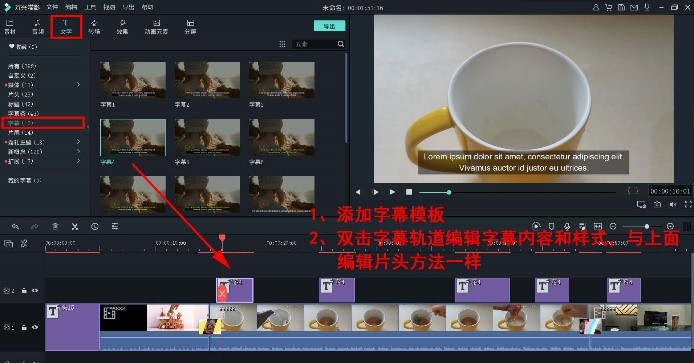Select the highlighted 字幕4 template thumbnail
The width and height of the screenshot is (694, 363).
(x=133, y=138)
